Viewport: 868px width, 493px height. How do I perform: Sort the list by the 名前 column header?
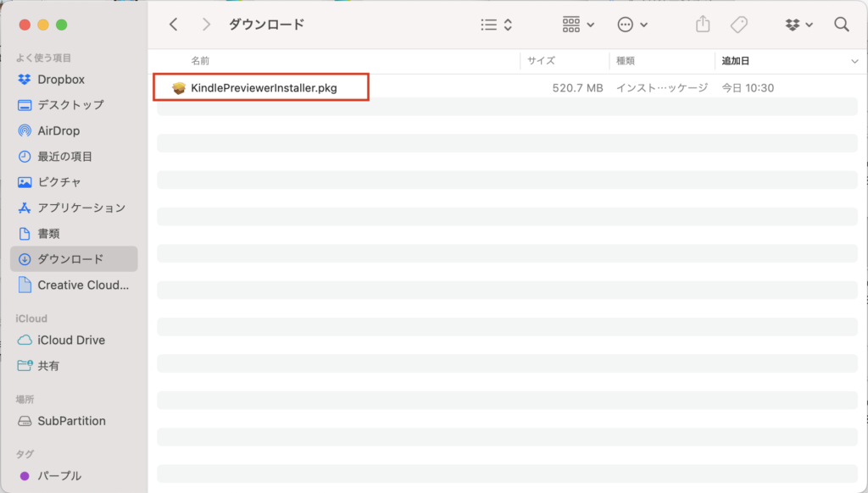click(x=200, y=61)
